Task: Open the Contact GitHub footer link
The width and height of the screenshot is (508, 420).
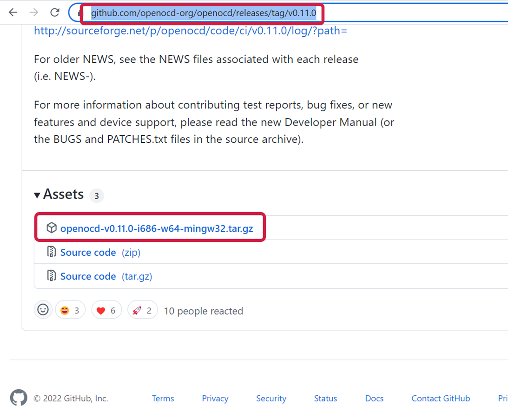Action: [441, 398]
